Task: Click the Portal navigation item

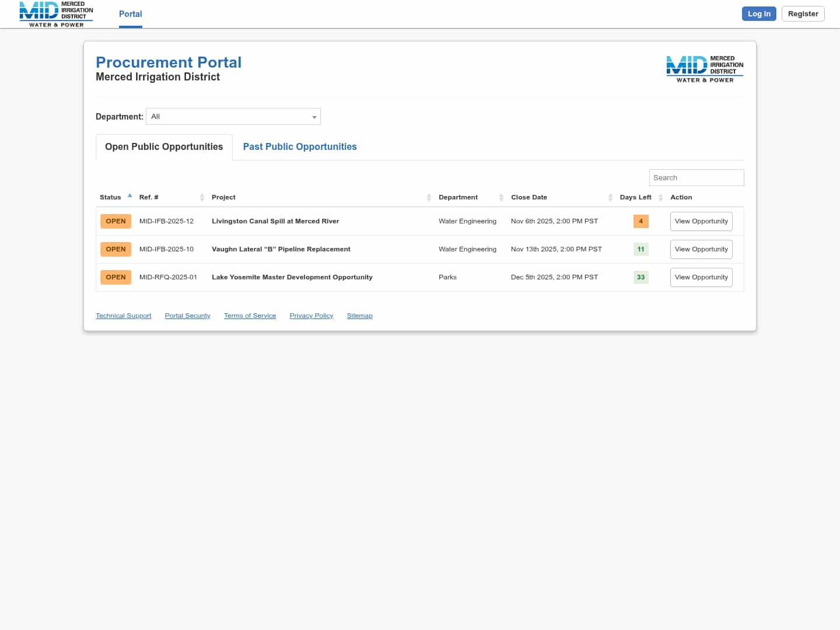Action: (130, 14)
